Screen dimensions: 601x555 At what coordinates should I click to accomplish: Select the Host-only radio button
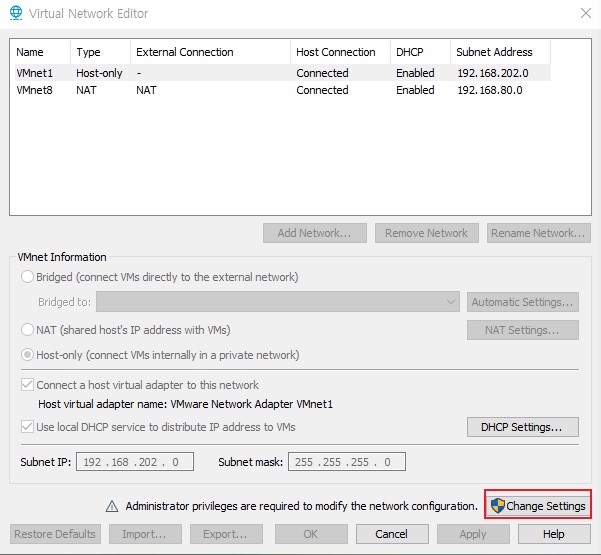(27, 355)
